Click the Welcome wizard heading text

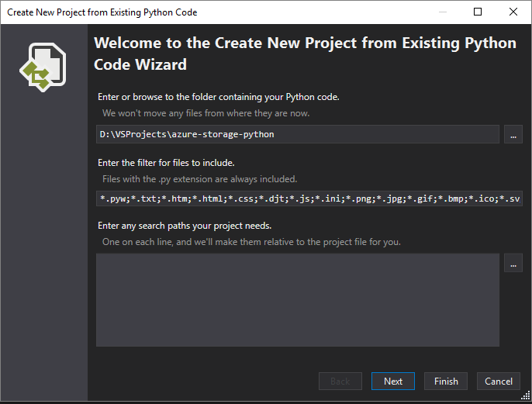click(305, 54)
